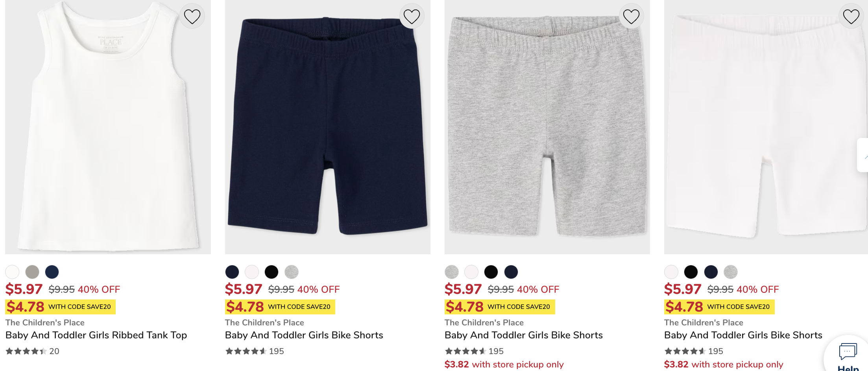Expand the side panel arrow at right edge
This screenshot has width=868, height=371.
click(863, 155)
